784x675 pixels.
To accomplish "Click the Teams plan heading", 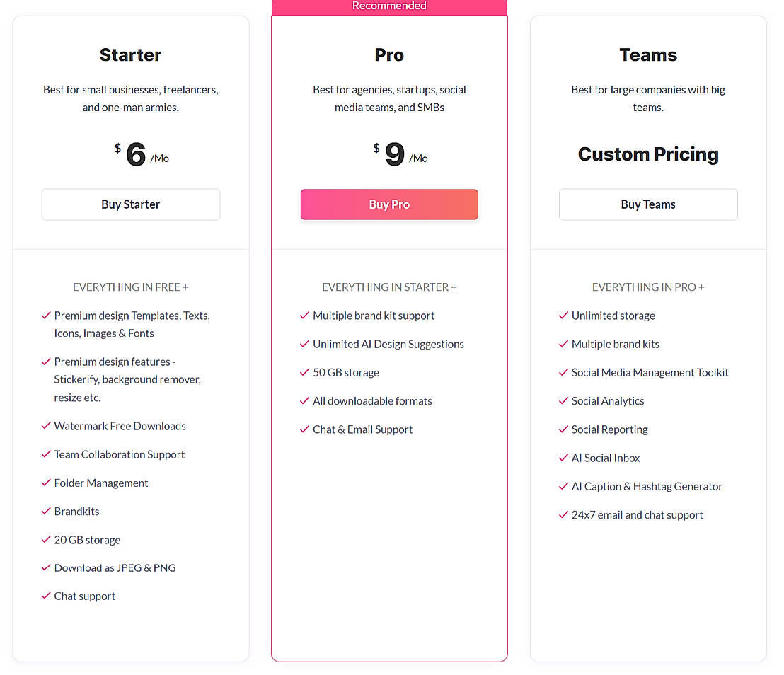I will [x=648, y=54].
